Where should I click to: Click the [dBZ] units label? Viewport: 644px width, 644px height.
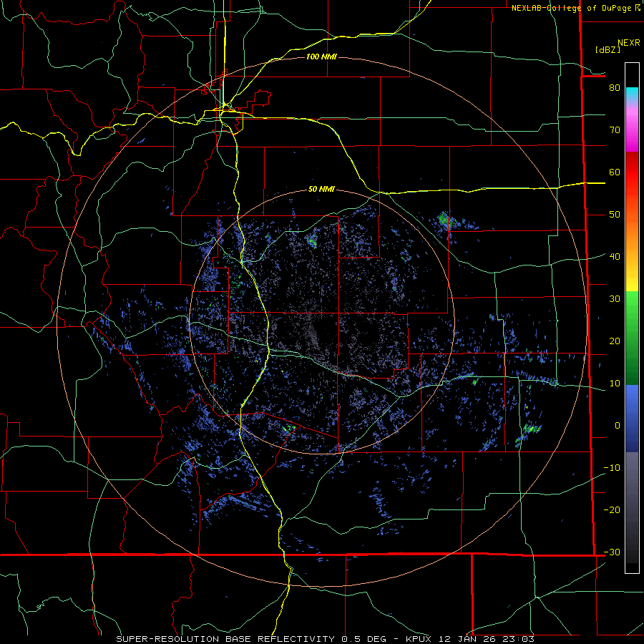point(608,50)
